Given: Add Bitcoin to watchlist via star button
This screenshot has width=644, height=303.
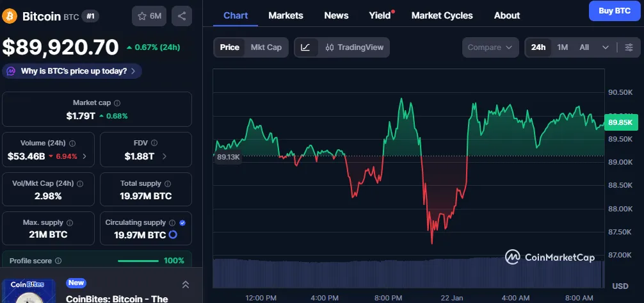Looking at the screenshot, I should coord(149,17).
